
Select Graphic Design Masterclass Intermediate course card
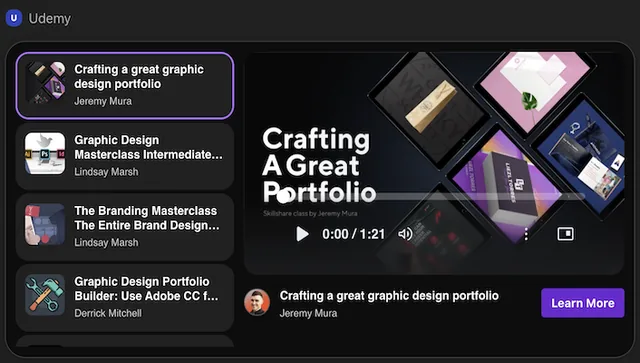(125, 156)
